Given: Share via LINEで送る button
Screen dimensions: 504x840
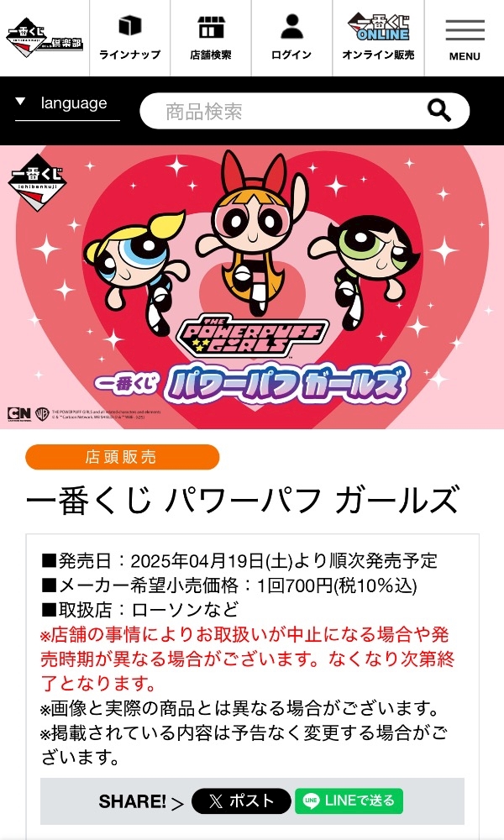Looking at the screenshot, I should click(349, 801).
